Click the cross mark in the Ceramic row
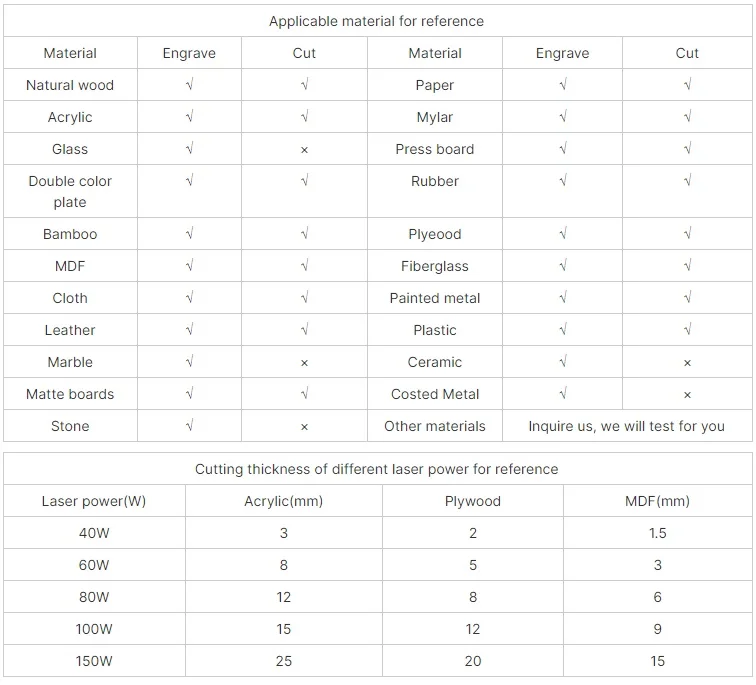 coord(687,362)
